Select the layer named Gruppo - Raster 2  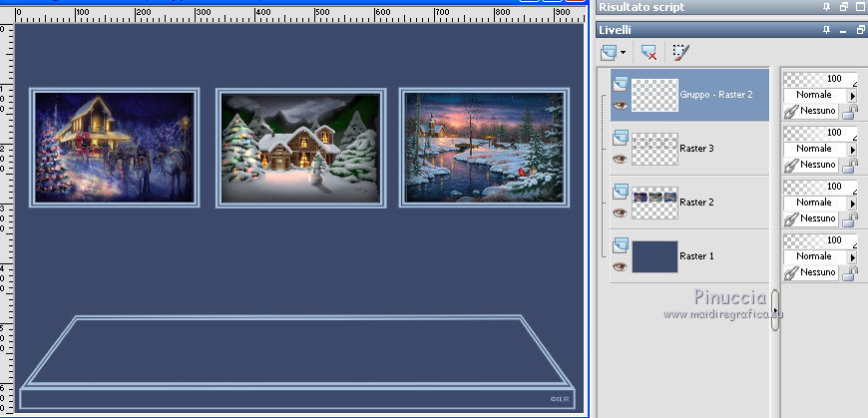[716, 95]
